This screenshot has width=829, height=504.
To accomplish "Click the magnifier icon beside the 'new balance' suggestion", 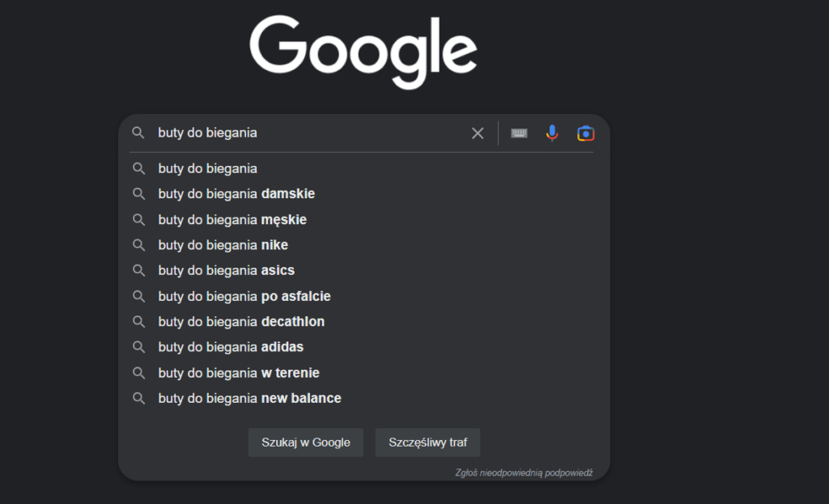I will coord(138,398).
